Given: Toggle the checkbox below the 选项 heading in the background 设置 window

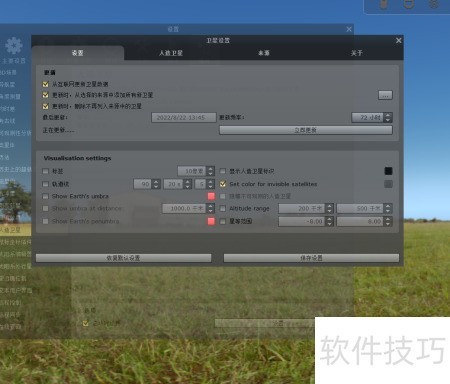Looking at the screenshot, I should 86,323.
